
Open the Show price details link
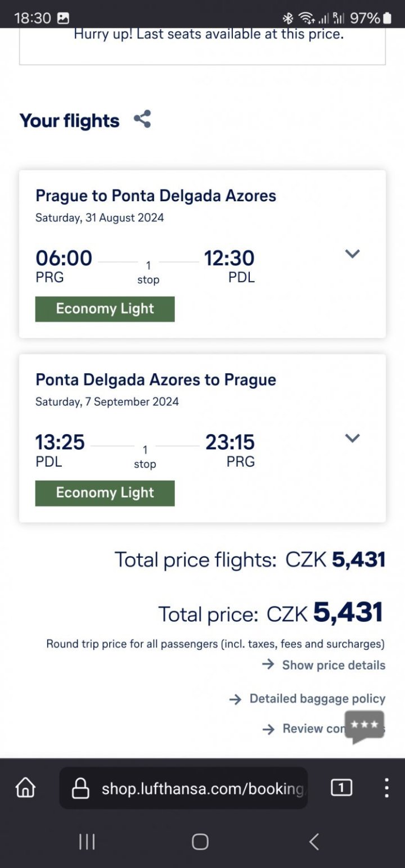[333, 665]
